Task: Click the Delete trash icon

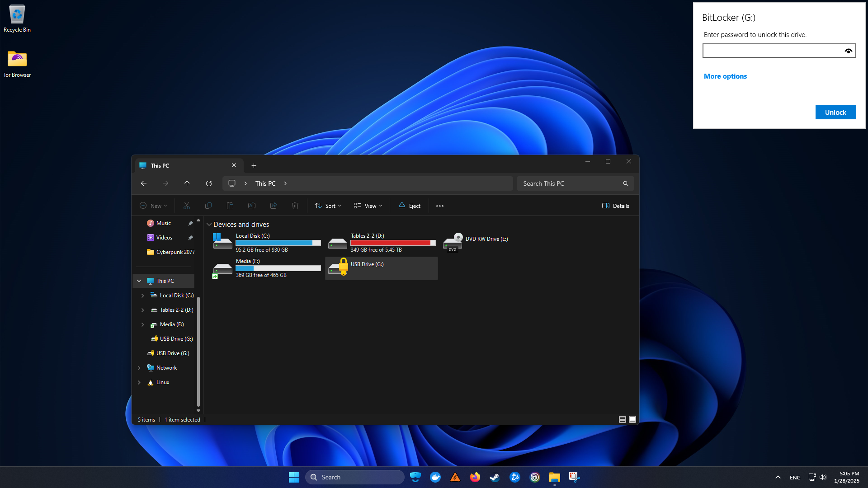Action: point(295,206)
